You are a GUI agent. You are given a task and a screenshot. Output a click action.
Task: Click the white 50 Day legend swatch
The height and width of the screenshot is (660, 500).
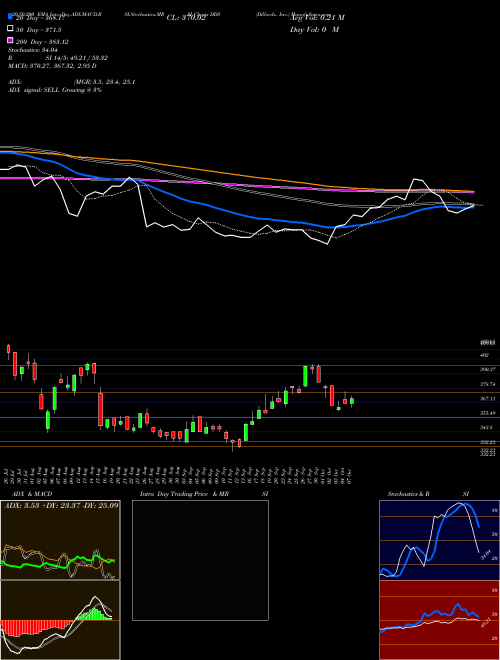[x=10, y=29]
